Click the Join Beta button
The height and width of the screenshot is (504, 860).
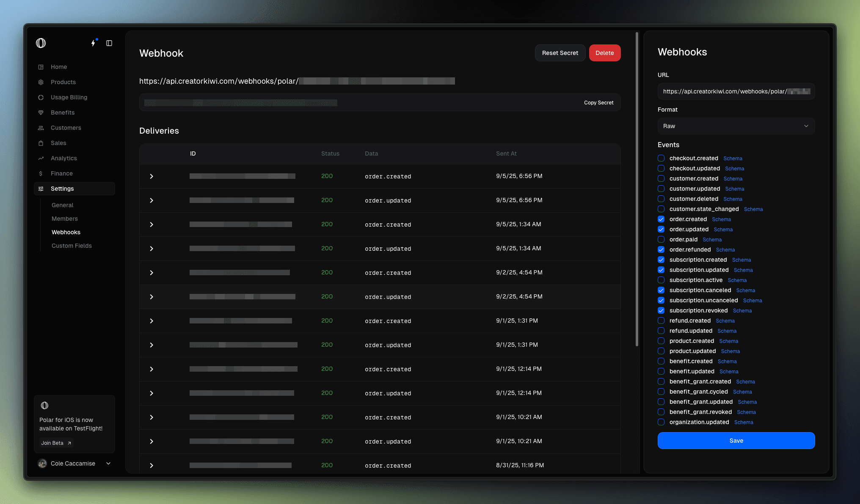[57, 443]
